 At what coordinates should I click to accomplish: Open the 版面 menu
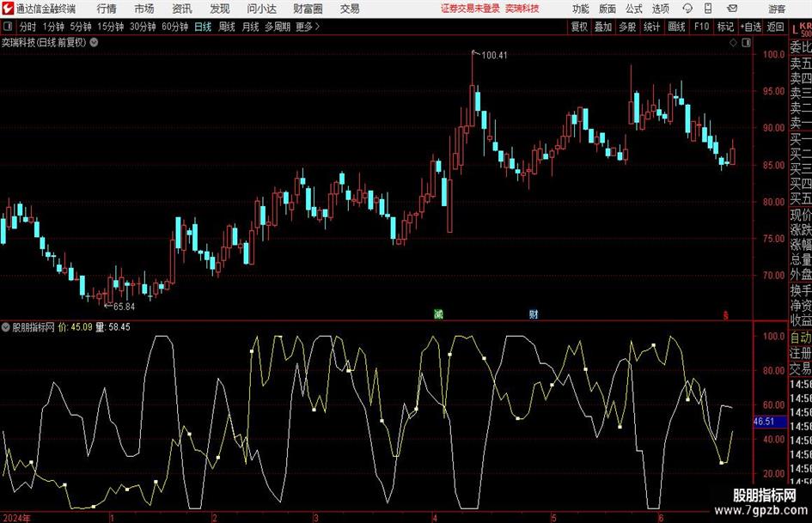click(607, 9)
